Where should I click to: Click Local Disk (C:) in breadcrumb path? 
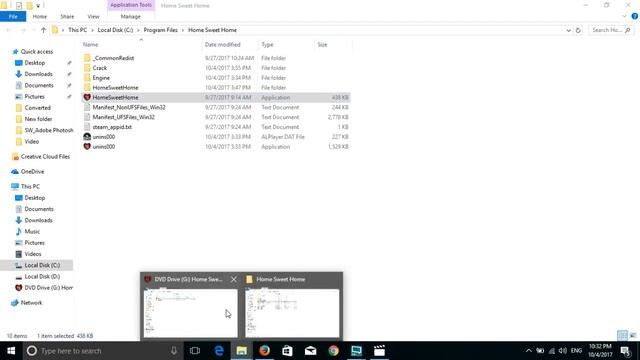(115, 30)
